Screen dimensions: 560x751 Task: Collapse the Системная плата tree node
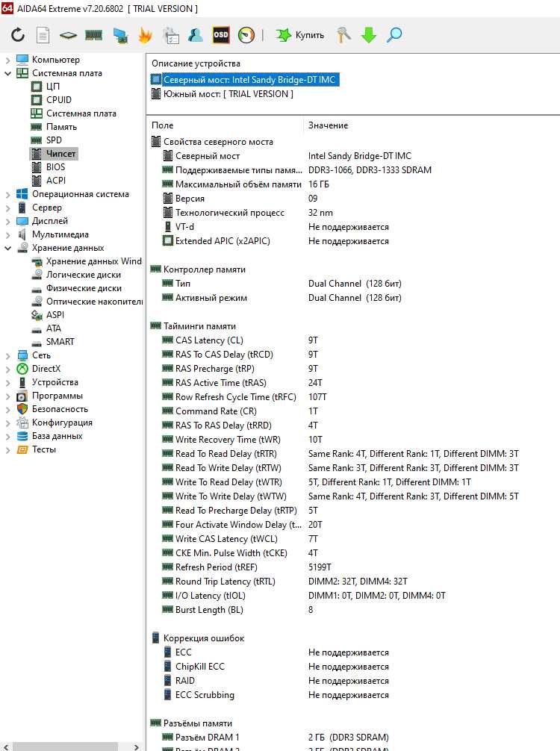7,74
